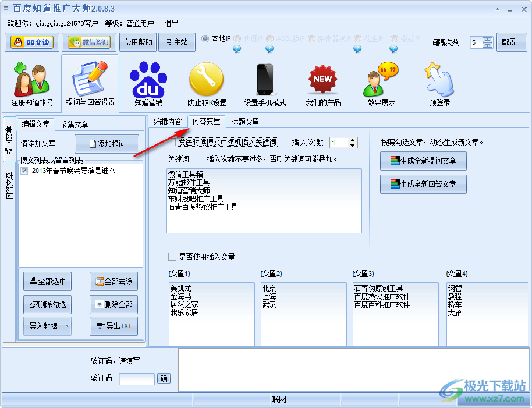
Task: Select 提问文章 vertical tab
Action: 9,140
